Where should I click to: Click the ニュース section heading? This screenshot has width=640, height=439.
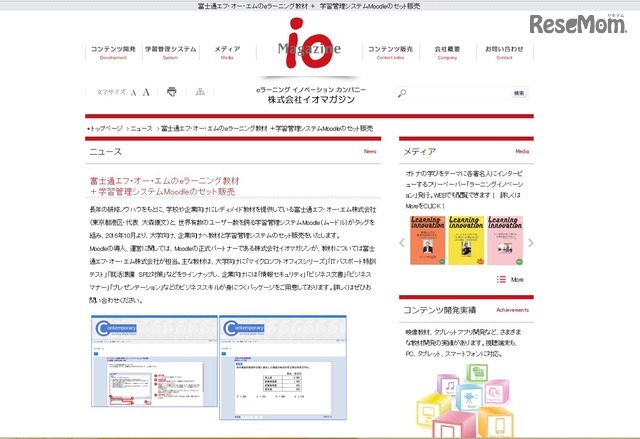[x=106, y=152]
